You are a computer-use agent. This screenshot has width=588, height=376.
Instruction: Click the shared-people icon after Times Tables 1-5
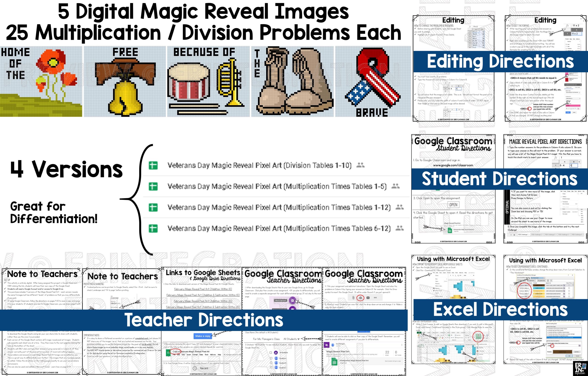point(396,186)
